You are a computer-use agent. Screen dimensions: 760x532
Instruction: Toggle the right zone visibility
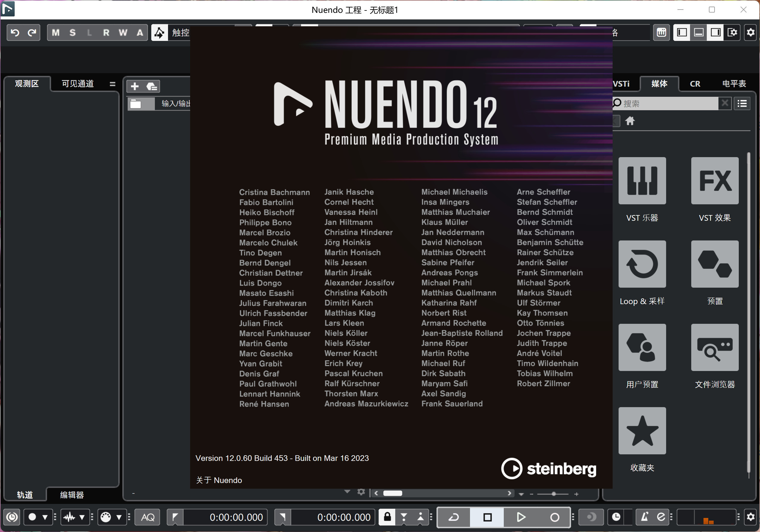(x=716, y=32)
